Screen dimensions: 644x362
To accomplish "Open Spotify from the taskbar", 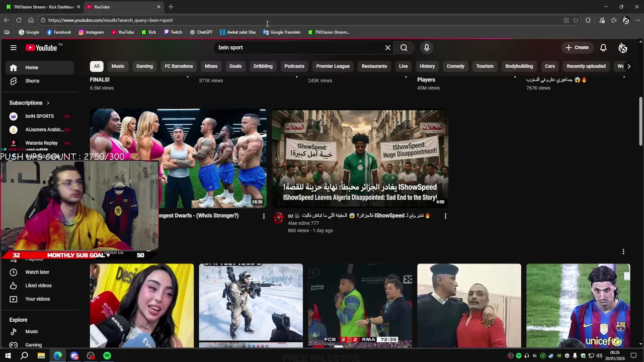I will (x=107, y=356).
